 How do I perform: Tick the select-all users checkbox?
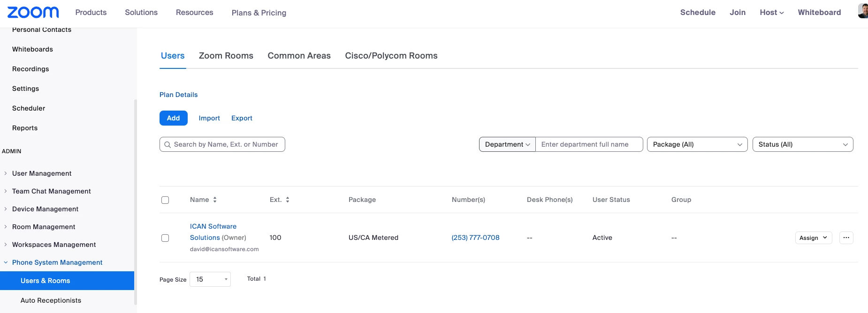[165, 200]
